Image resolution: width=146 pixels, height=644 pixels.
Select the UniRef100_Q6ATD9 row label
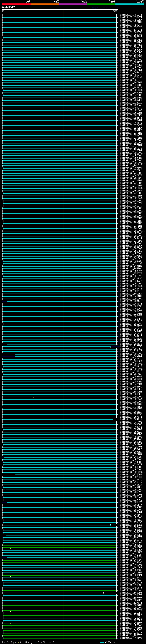pyautogui.click(x=131, y=357)
